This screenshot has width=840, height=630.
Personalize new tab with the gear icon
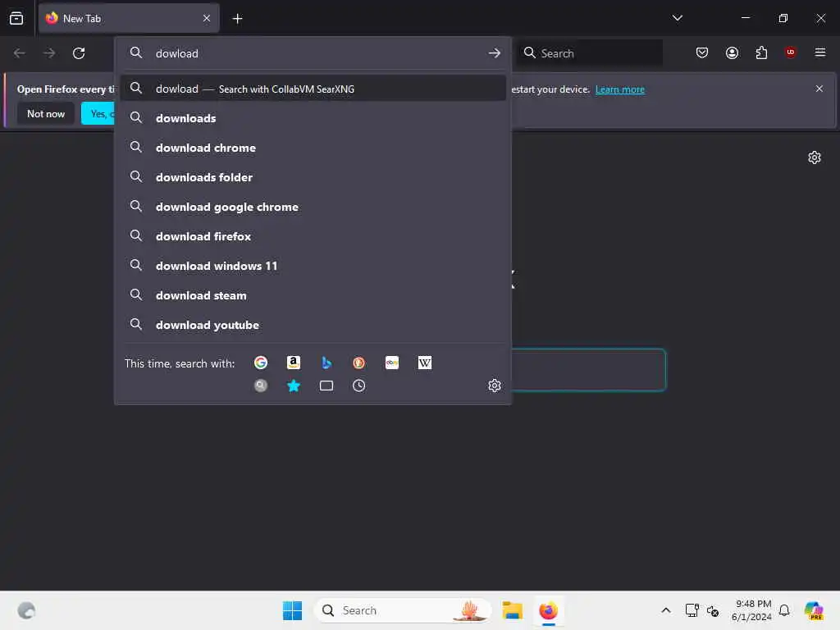pyautogui.click(x=815, y=157)
